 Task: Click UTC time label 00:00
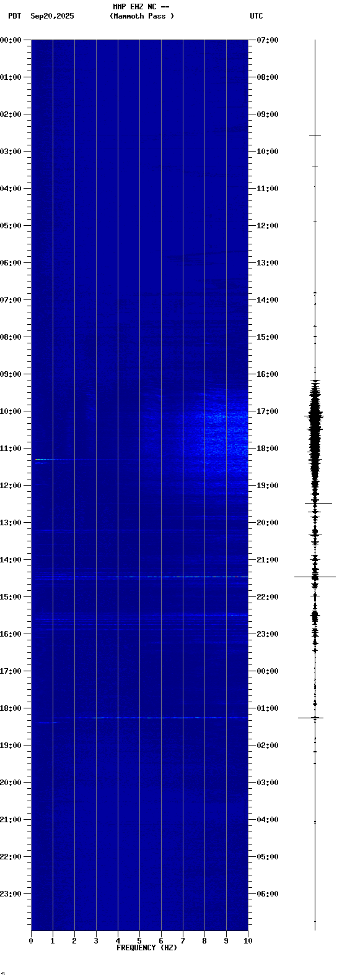[268, 671]
